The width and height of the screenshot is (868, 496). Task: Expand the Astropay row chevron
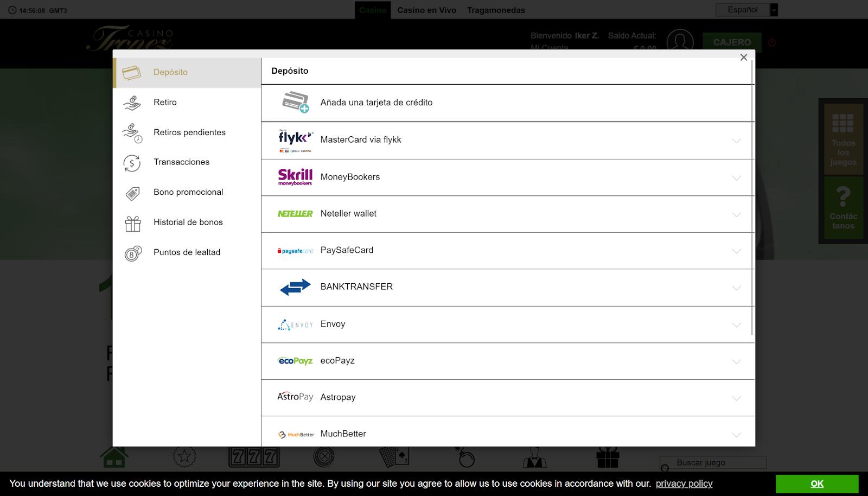tap(736, 398)
